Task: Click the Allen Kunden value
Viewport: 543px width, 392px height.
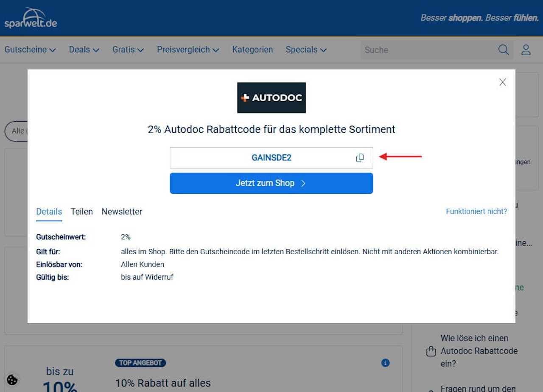Action: coord(143,264)
